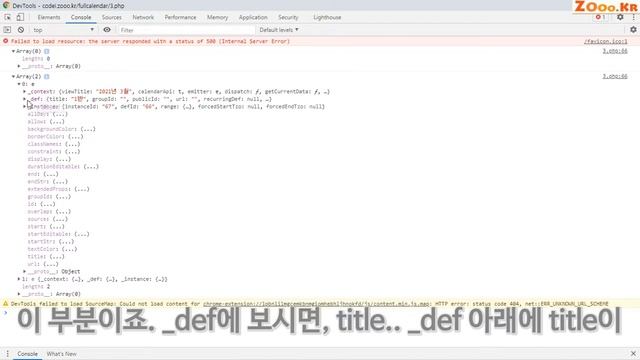The image size is (640, 360).
Task: Open the /favicon.ico:1 source link
Action: point(605,42)
